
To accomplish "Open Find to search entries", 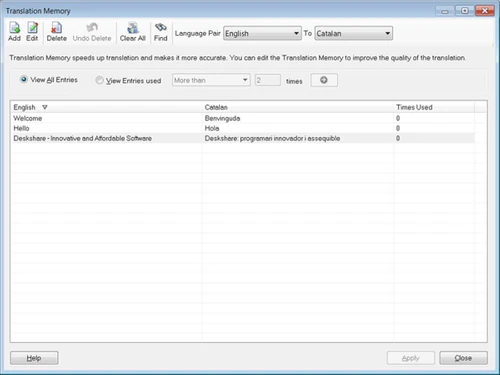I will click(161, 32).
